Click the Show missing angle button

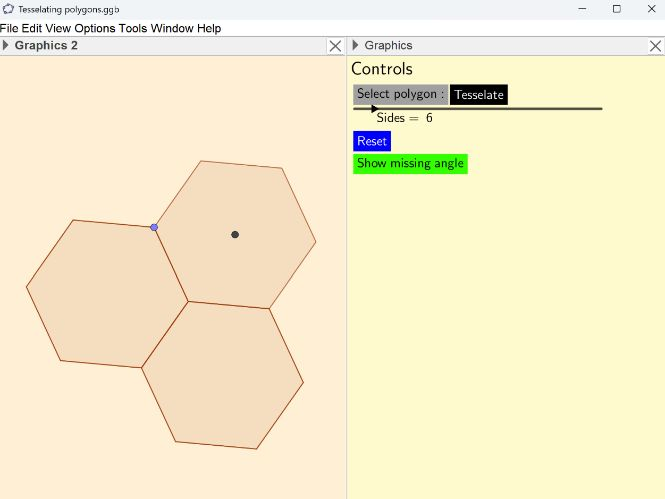[410, 164]
